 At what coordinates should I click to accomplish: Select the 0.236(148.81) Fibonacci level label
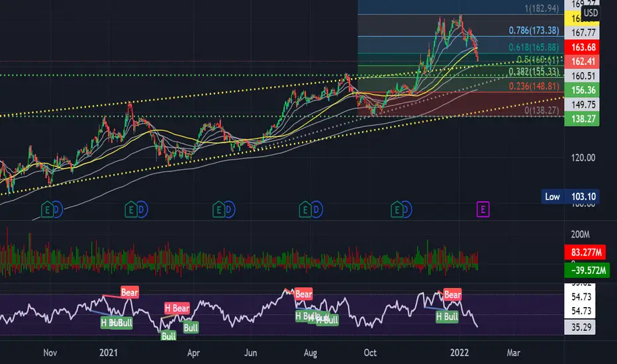pyautogui.click(x=534, y=86)
